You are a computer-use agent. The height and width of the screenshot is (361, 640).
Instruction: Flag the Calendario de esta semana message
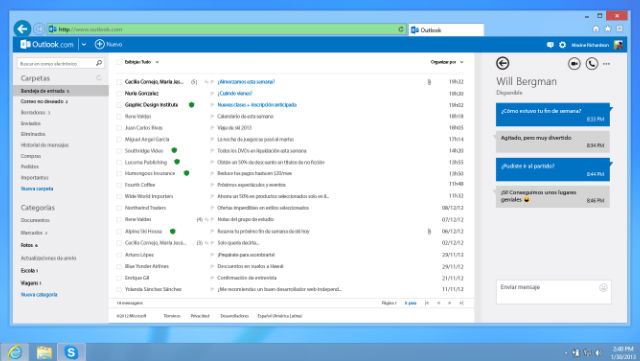[212, 116]
